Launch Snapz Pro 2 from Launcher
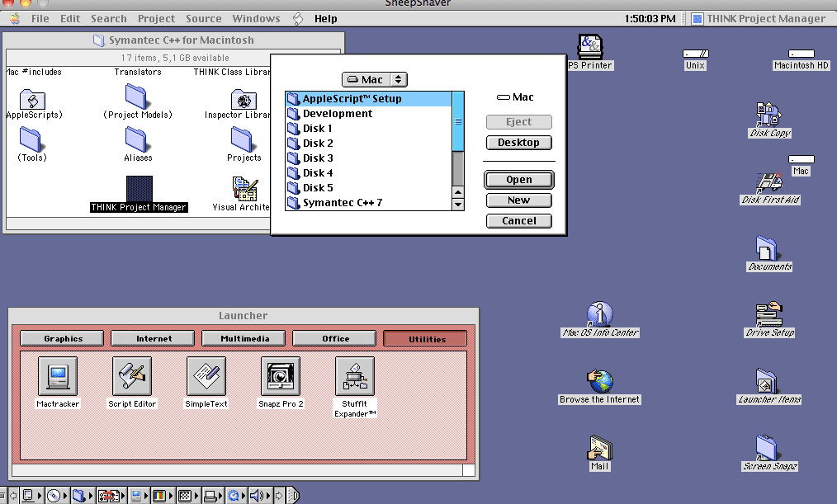 tap(281, 376)
